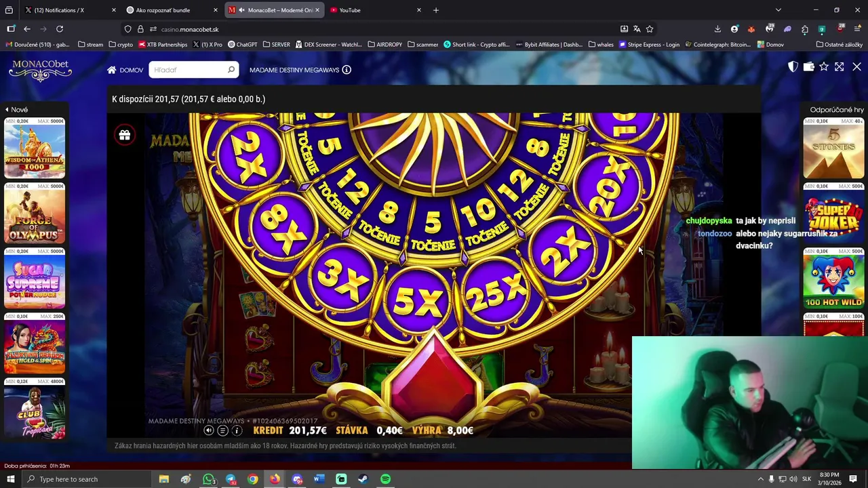Open ChatGPT bookmark
Viewport: 868px width, 488px height.
(243, 45)
